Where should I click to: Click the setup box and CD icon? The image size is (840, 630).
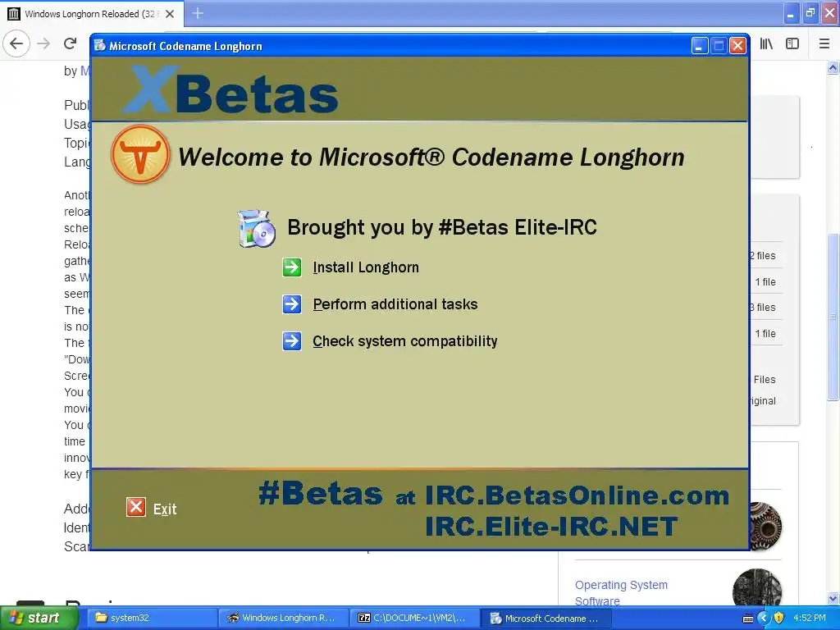(257, 229)
